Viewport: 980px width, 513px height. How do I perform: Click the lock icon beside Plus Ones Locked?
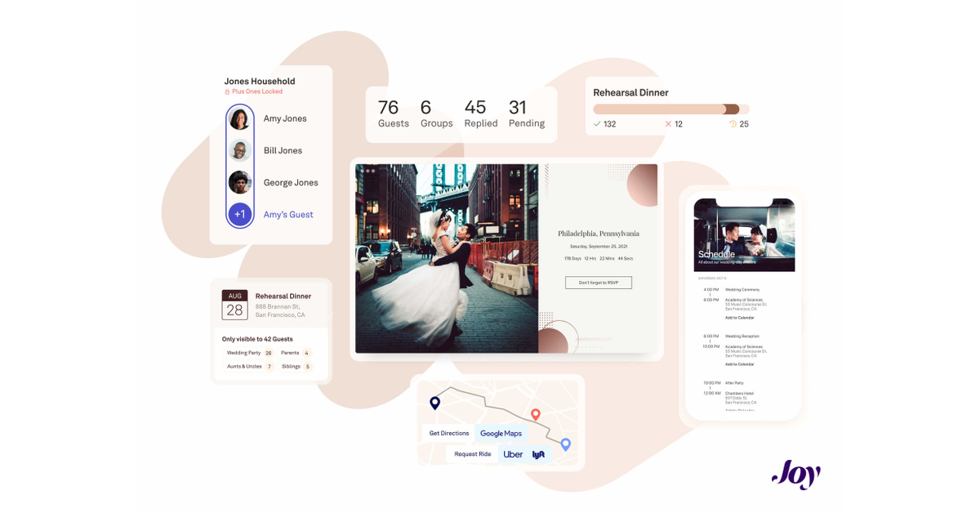pyautogui.click(x=228, y=91)
